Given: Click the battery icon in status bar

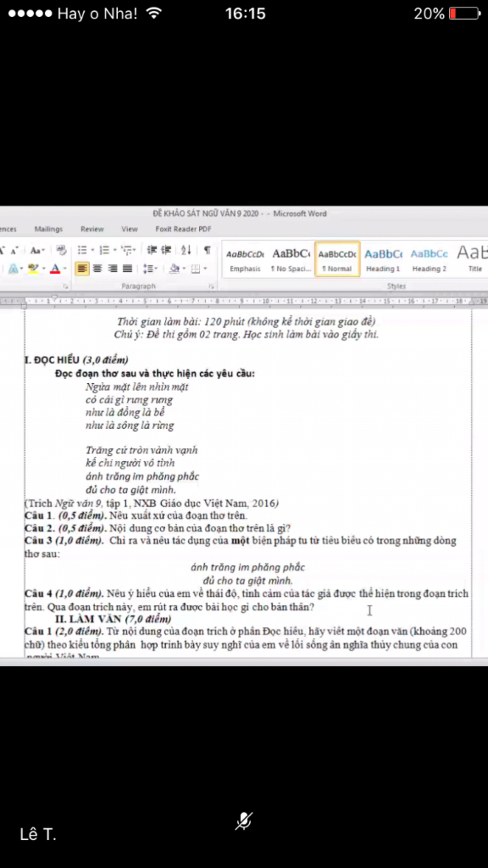Looking at the screenshot, I should click(x=465, y=13).
